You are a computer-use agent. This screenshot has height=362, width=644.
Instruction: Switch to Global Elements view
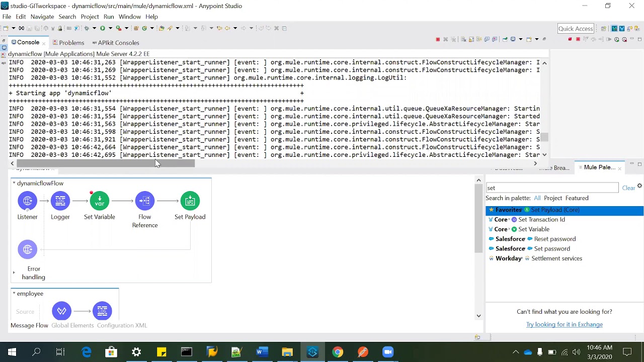pyautogui.click(x=72, y=325)
